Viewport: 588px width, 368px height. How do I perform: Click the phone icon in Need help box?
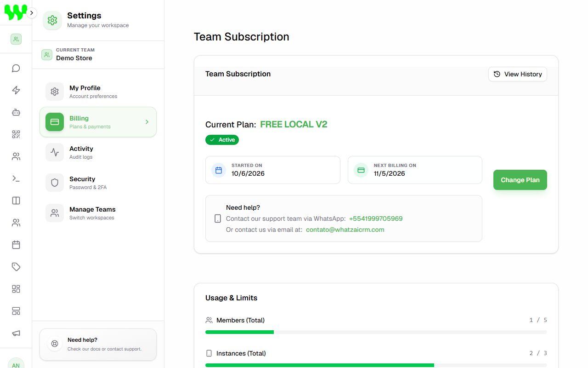point(218,219)
